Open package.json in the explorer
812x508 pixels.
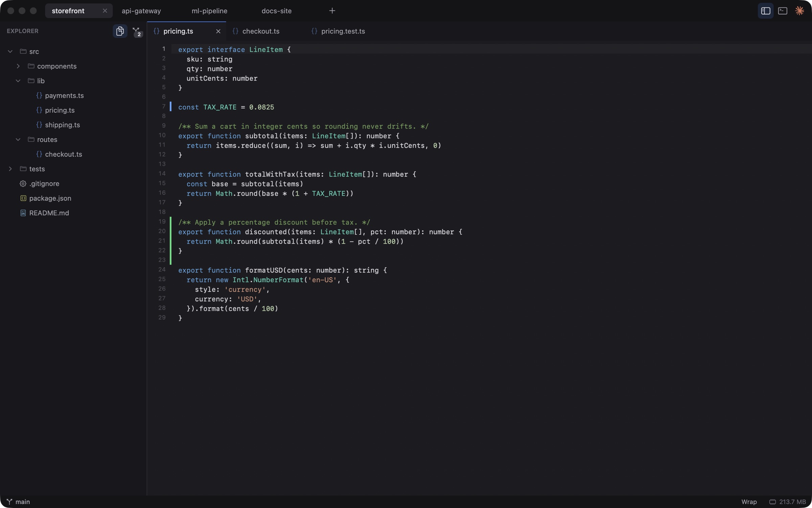[50, 198]
